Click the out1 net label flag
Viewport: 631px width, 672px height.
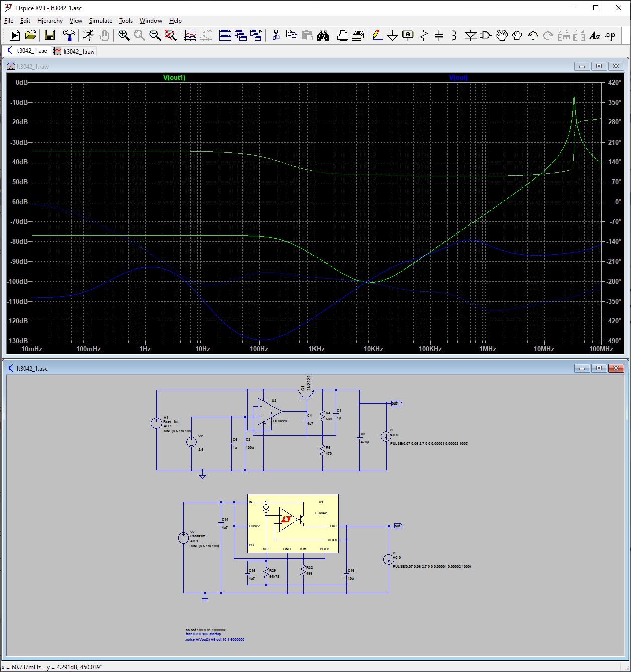[x=396, y=404]
